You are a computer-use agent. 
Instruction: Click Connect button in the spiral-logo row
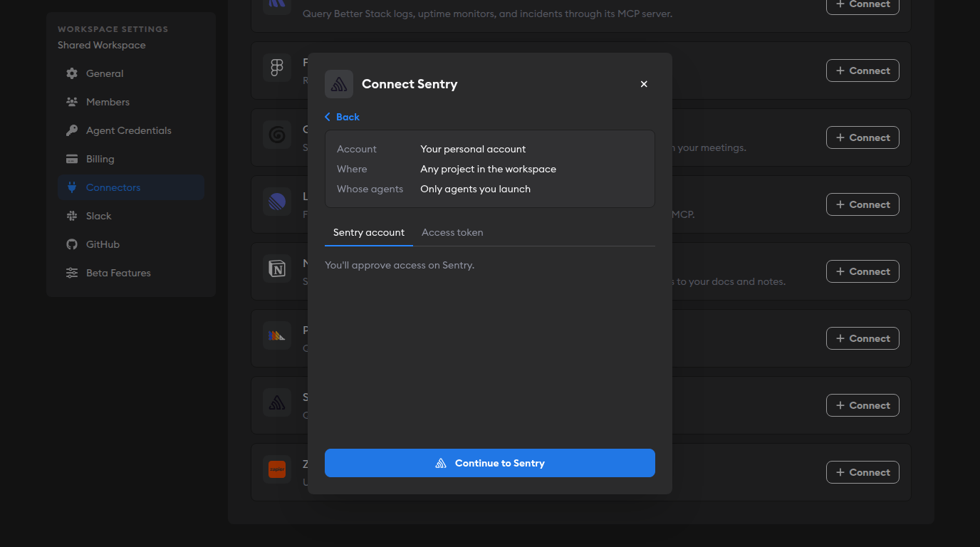click(x=862, y=137)
